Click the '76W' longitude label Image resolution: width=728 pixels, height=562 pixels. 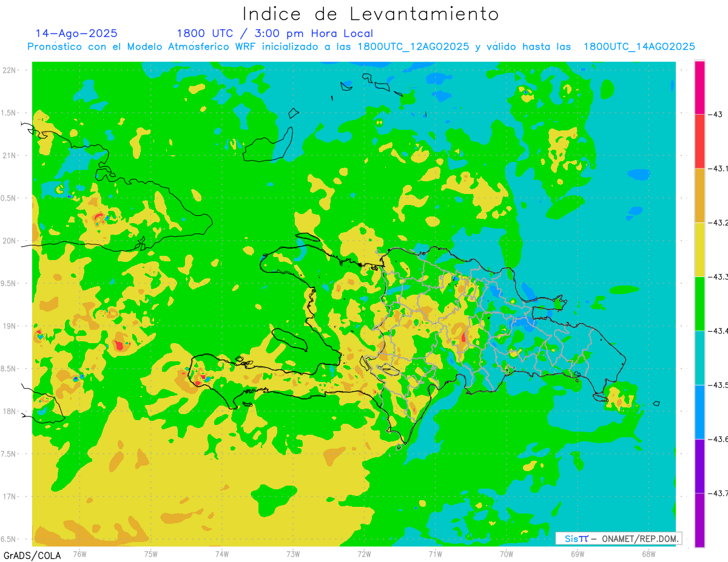(x=79, y=554)
